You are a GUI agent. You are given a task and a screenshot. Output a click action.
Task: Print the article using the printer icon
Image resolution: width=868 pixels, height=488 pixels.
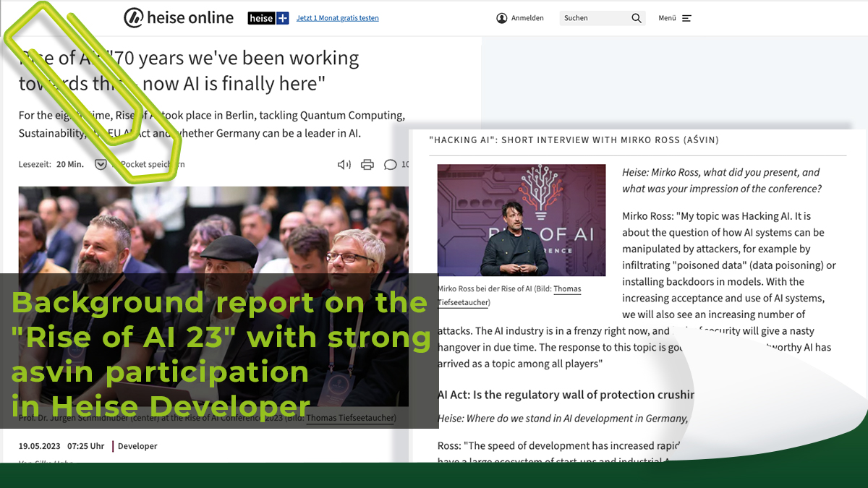point(367,165)
